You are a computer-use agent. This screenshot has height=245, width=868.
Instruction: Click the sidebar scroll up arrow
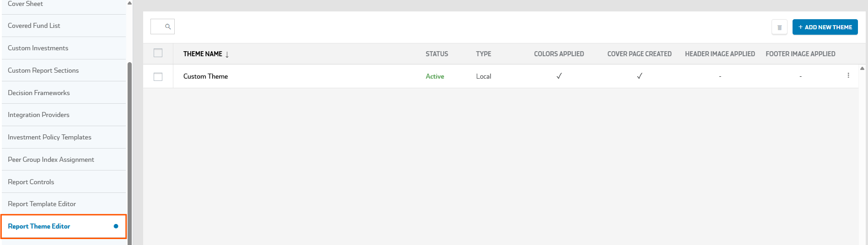point(129,3)
